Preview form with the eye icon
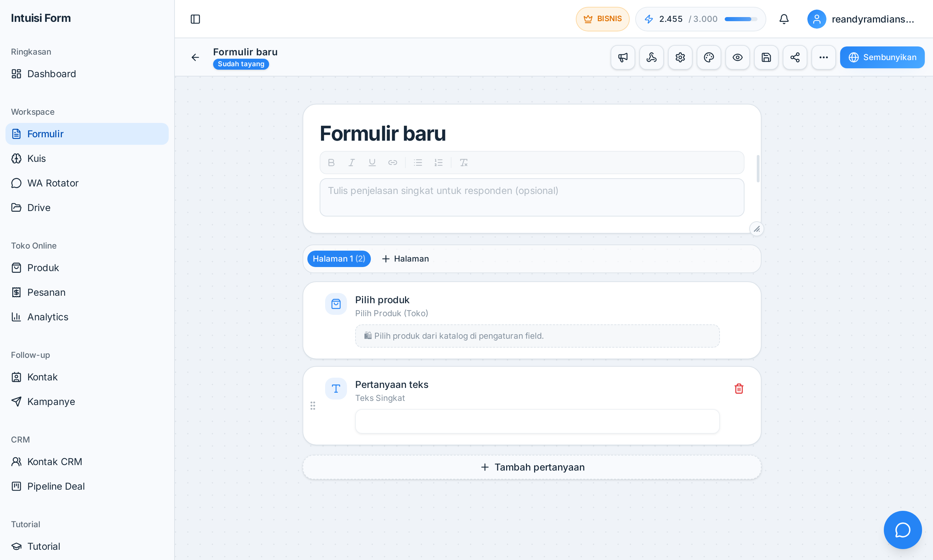Image resolution: width=933 pixels, height=560 pixels. [x=738, y=57]
